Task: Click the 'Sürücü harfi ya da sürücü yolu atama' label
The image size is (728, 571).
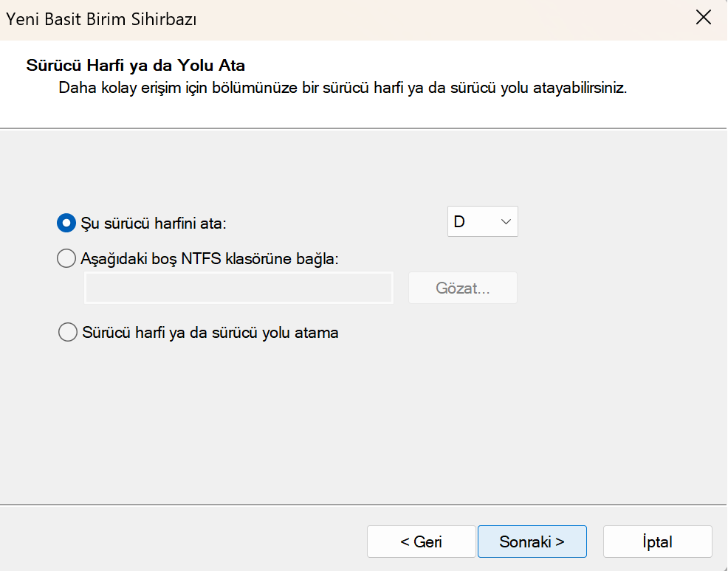Action: click(x=210, y=333)
